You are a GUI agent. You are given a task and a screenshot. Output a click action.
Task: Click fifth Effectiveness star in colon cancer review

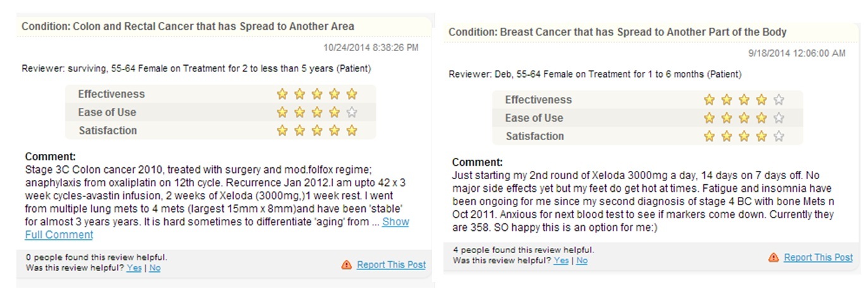pos(352,94)
